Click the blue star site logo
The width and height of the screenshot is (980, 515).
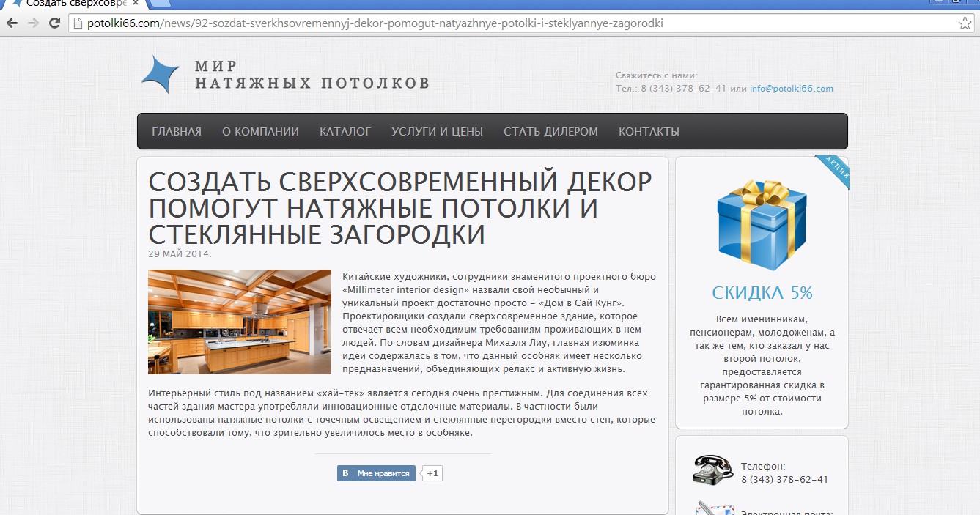(161, 74)
